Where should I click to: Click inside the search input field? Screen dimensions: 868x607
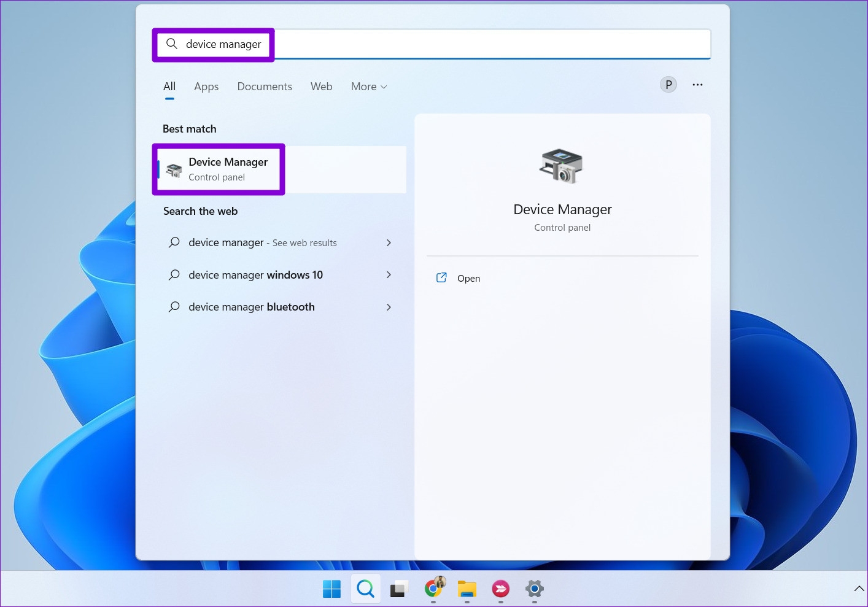tap(430, 44)
